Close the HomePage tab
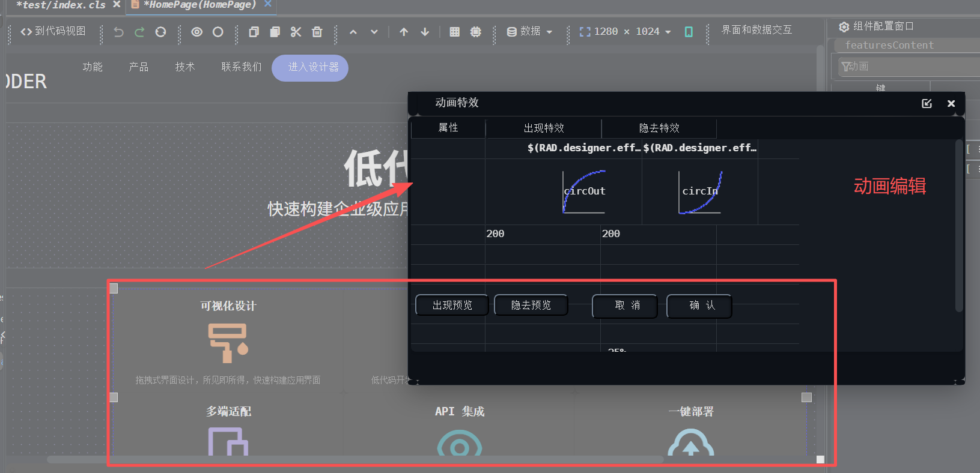 (x=268, y=4)
